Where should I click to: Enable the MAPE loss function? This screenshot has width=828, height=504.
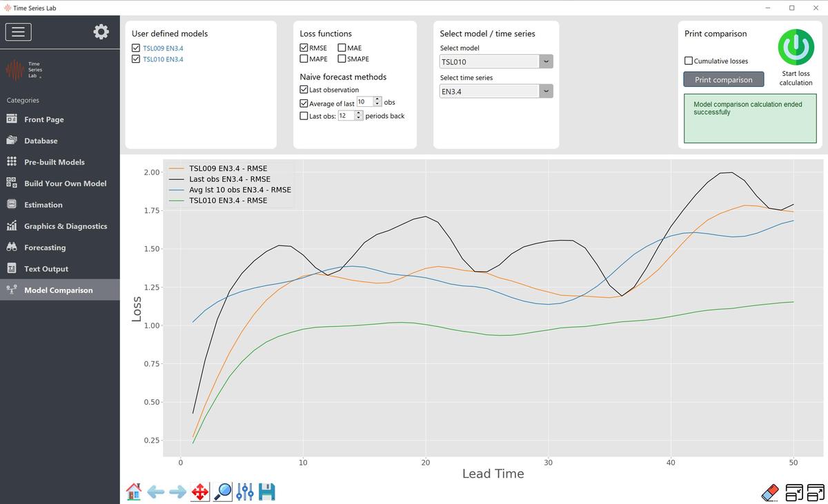coord(304,59)
